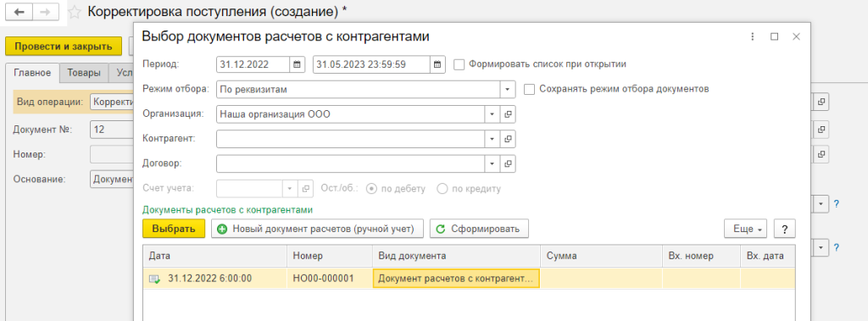
Task: Open the dialog's three-dot options menu
Action: [753, 36]
